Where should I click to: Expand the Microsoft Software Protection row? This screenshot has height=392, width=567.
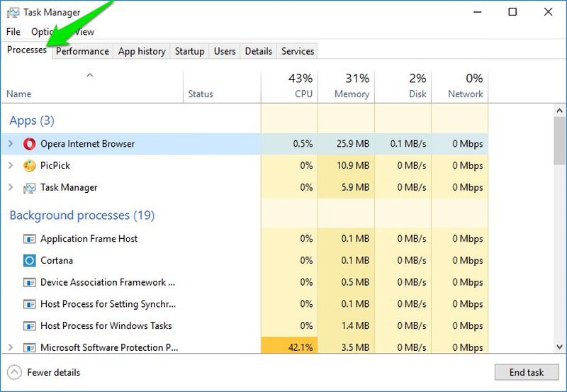[x=11, y=347]
